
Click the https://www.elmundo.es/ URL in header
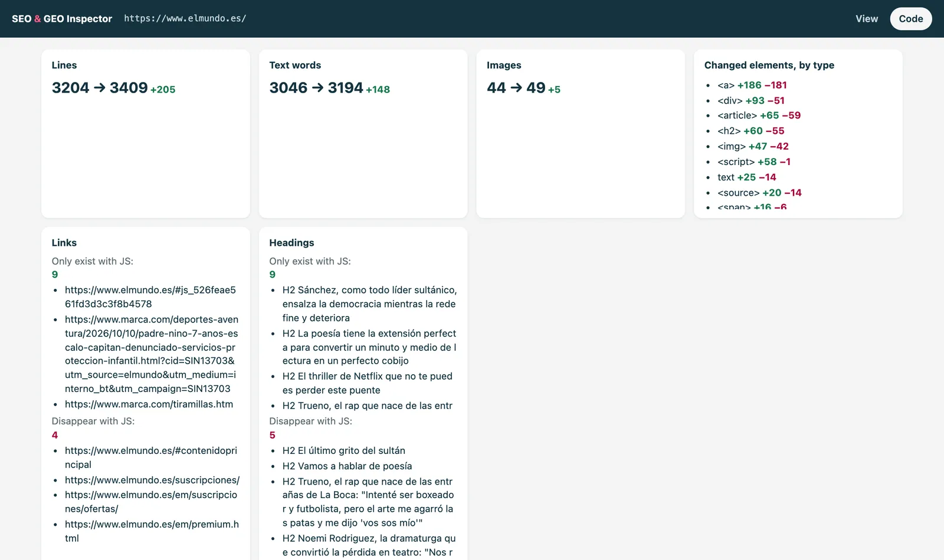coord(185,18)
